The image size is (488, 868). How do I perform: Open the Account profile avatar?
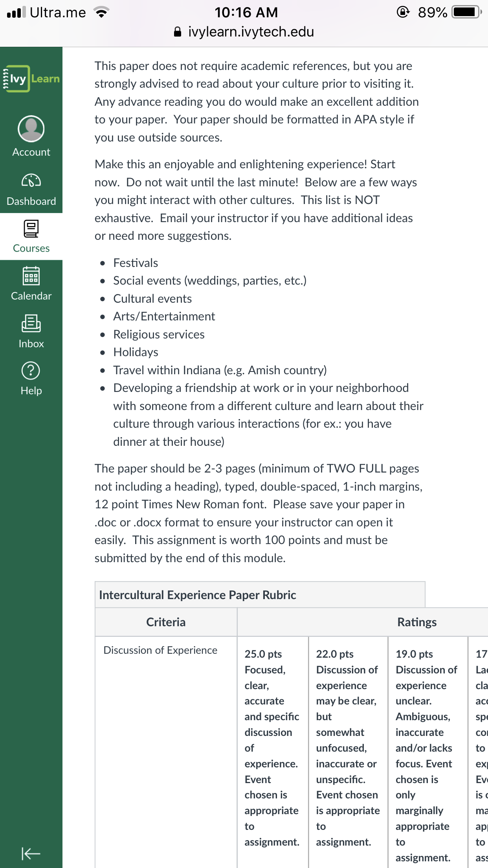(31, 129)
